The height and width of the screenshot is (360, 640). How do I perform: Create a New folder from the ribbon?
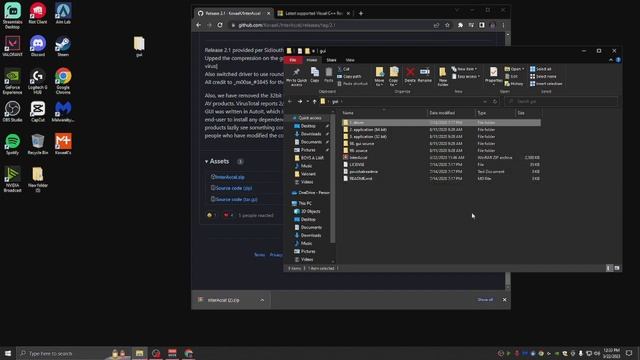tap(442, 76)
